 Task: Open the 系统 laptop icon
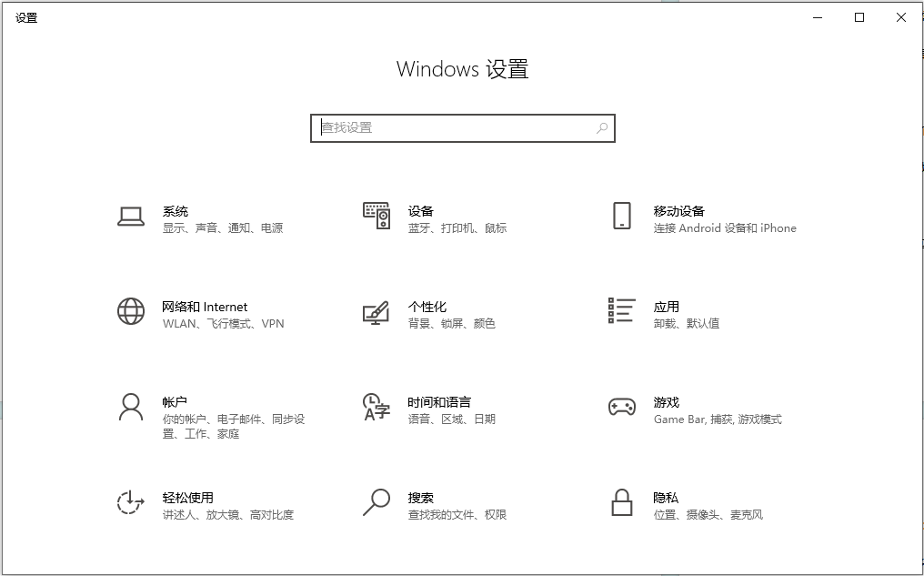click(131, 217)
